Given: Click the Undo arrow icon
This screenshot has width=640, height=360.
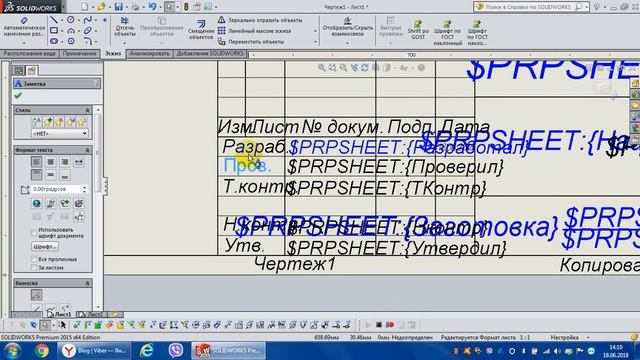Looking at the screenshot, I should click(x=152, y=7).
